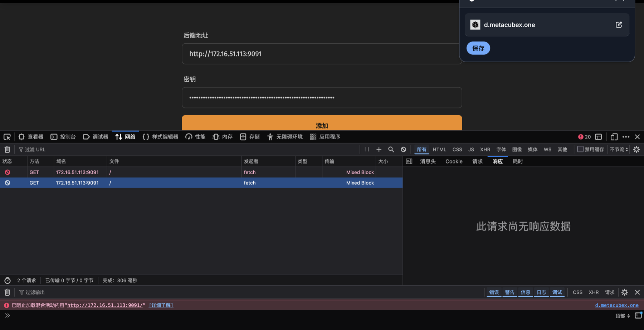Image resolution: width=644 pixels, height=330 pixels.
Task: Click the red error count badge showing 20
Action: pyautogui.click(x=584, y=137)
